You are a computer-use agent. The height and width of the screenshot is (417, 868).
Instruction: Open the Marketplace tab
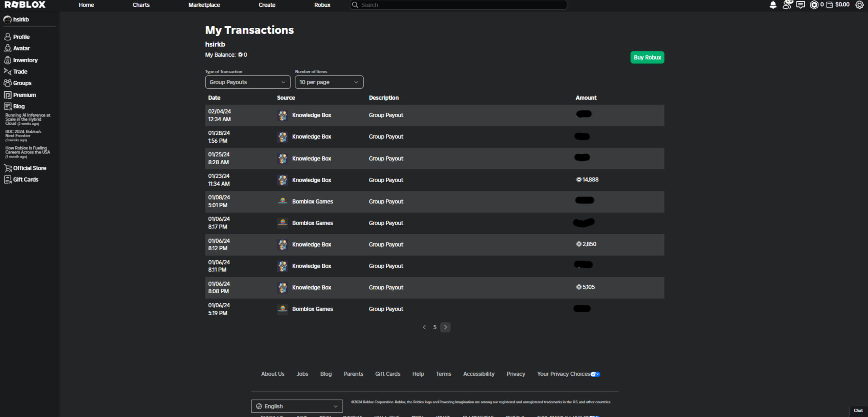coord(204,5)
